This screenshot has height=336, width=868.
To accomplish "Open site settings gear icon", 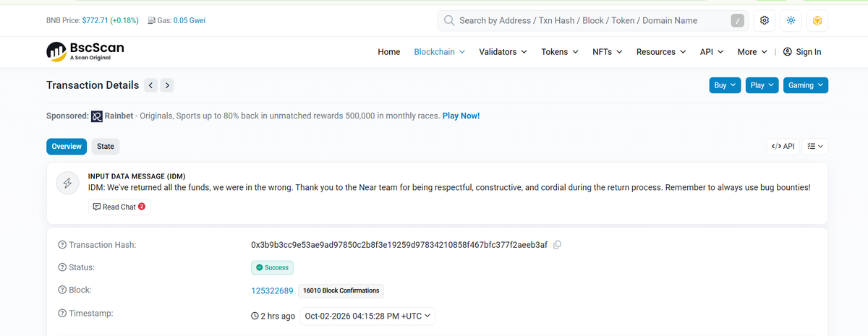I will click(765, 20).
